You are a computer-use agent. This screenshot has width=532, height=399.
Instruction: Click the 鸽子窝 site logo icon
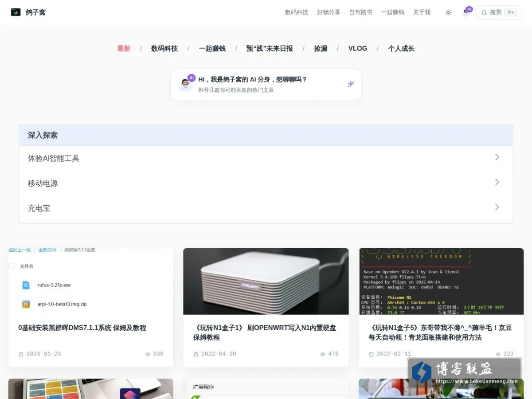(x=16, y=12)
